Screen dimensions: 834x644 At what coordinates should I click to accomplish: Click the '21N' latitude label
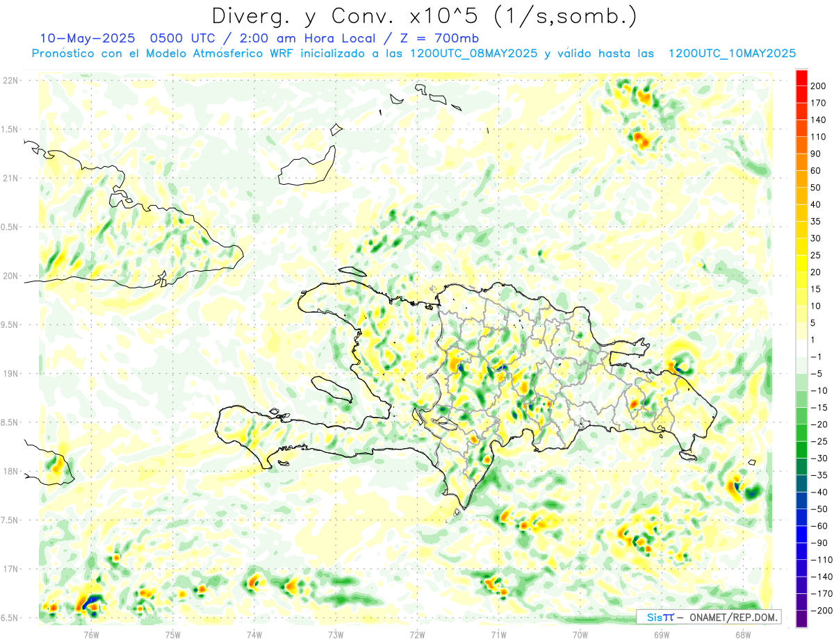[x=9, y=179]
